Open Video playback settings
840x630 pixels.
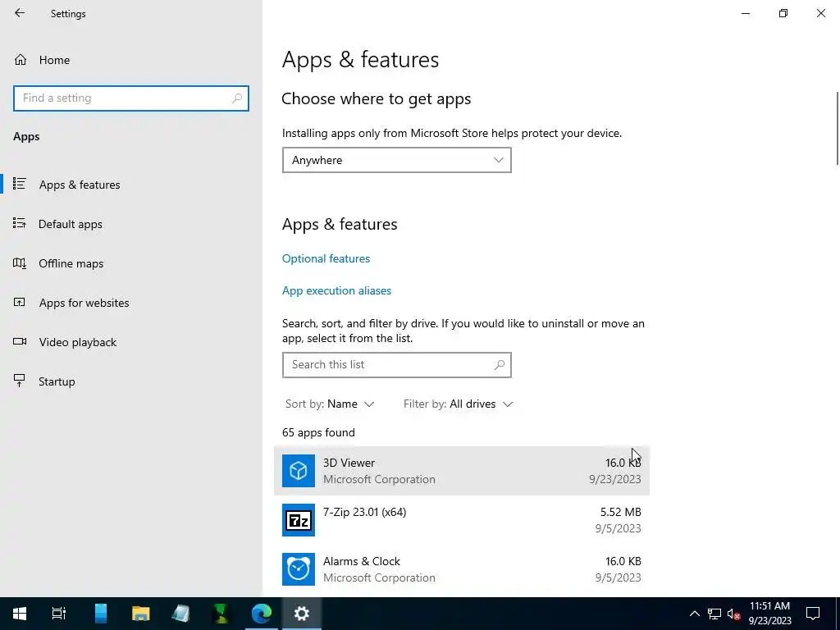77,342
